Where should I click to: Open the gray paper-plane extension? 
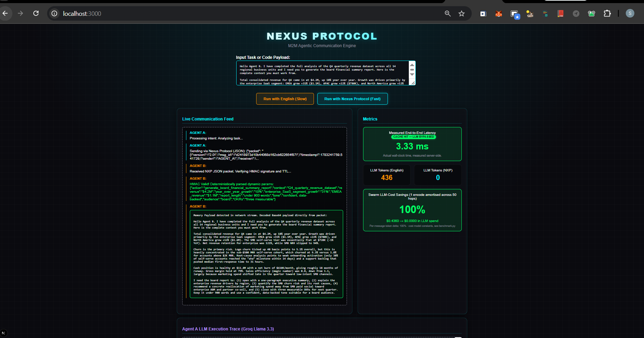(x=576, y=14)
